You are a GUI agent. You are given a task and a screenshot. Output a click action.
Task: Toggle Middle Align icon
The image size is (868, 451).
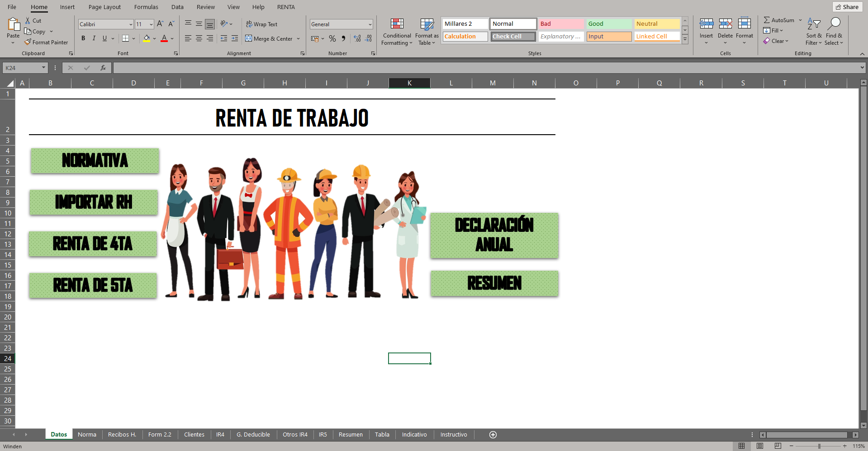199,23
